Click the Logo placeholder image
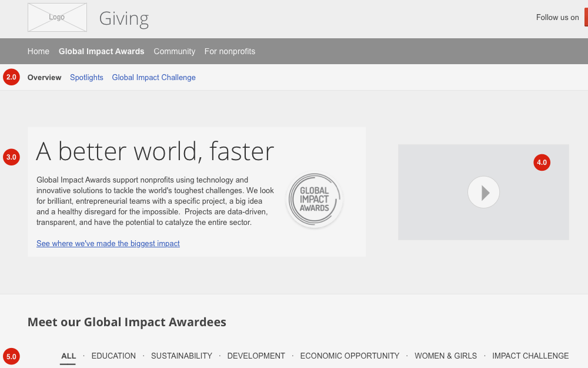Image resolution: width=588 pixels, height=368 pixels. click(x=57, y=17)
